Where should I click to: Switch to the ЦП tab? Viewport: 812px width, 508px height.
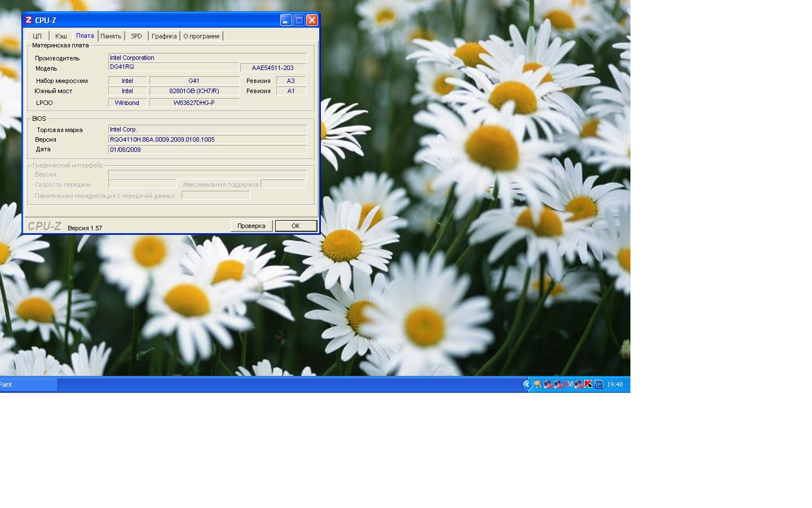[x=37, y=36]
